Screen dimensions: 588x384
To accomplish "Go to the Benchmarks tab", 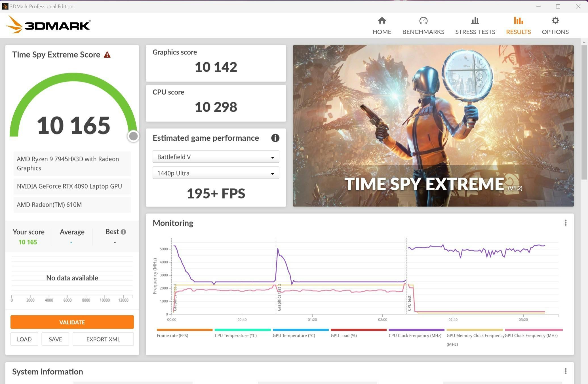I will click(x=423, y=26).
